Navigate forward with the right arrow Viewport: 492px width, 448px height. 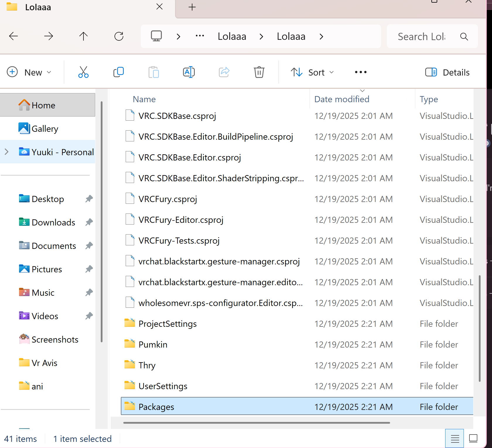tap(49, 36)
